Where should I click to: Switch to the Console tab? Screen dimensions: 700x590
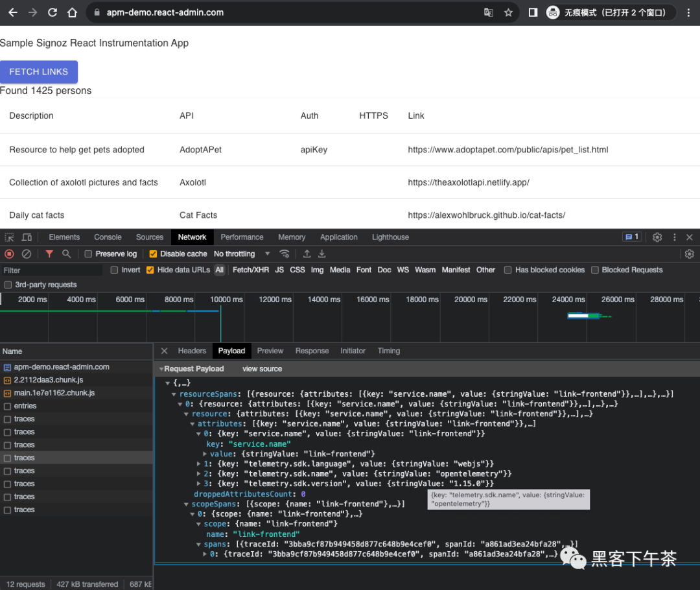click(x=108, y=237)
